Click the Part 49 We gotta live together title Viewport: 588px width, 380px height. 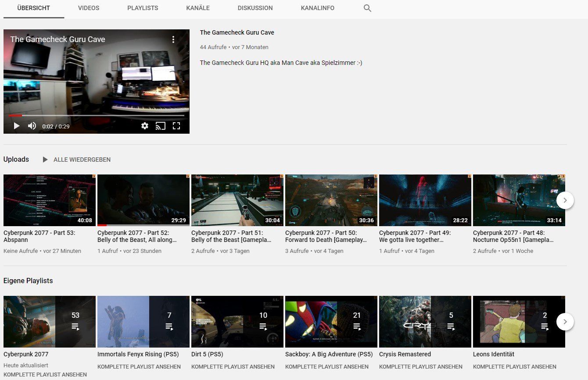tap(415, 236)
